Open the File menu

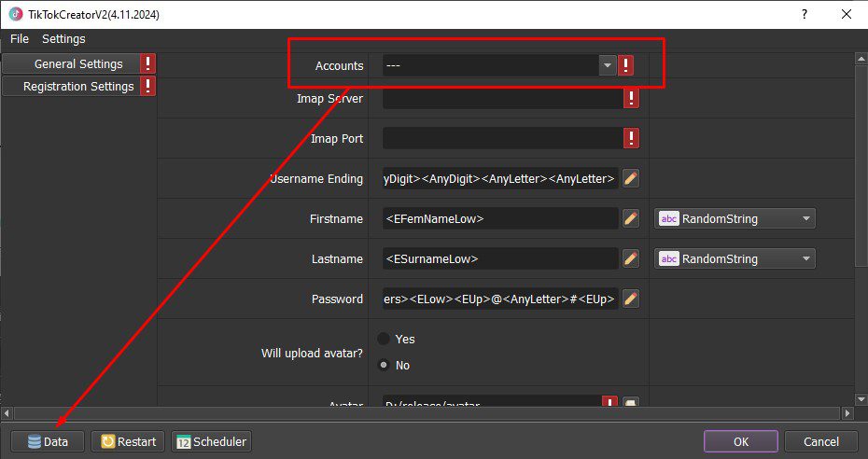click(20, 38)
